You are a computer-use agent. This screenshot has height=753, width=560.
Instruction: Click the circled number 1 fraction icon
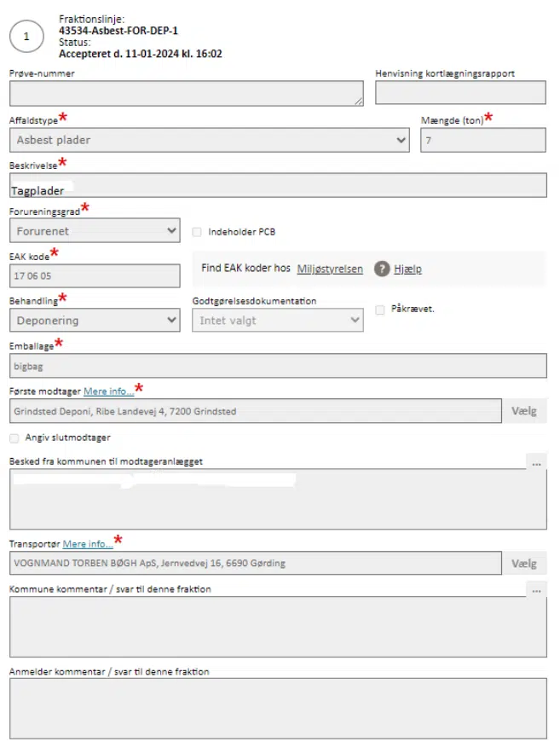[26, 37]
